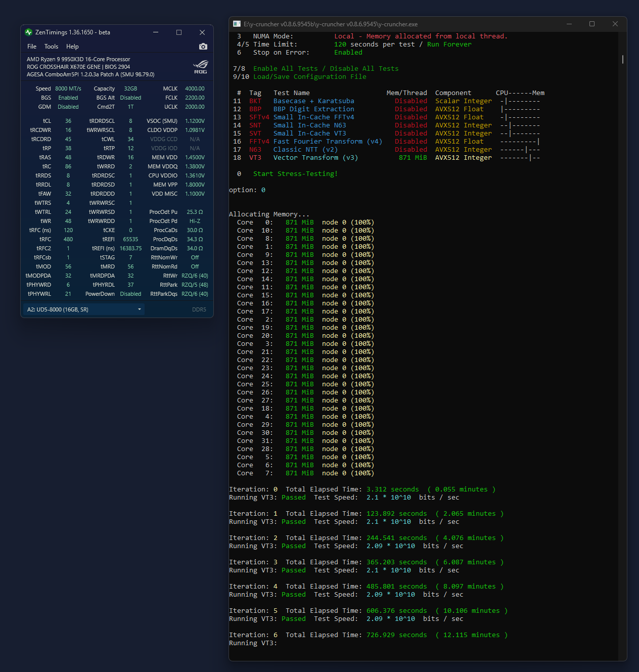Image resolution: width=639 pixels, height=672 pixels.
Task: Click the y-cruncher console scrollbar thumb
Action: 623,59
